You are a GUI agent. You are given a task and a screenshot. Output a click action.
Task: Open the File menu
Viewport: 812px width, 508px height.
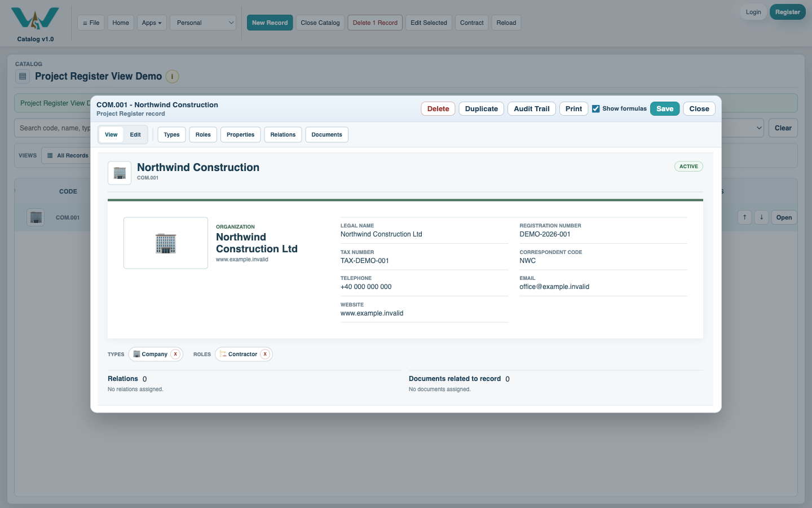[91, 23]
